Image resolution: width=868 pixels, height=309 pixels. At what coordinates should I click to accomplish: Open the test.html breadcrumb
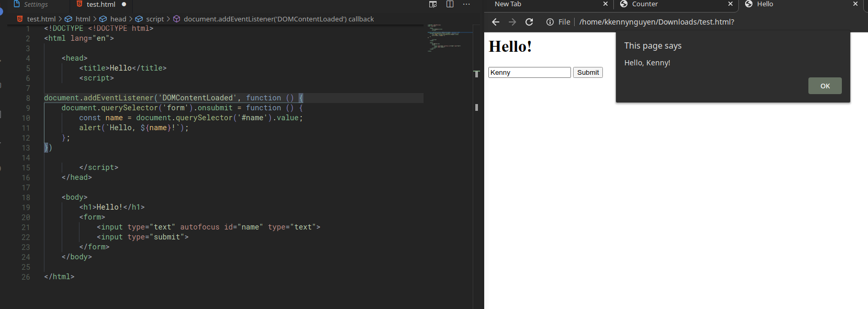coord(41,19)
